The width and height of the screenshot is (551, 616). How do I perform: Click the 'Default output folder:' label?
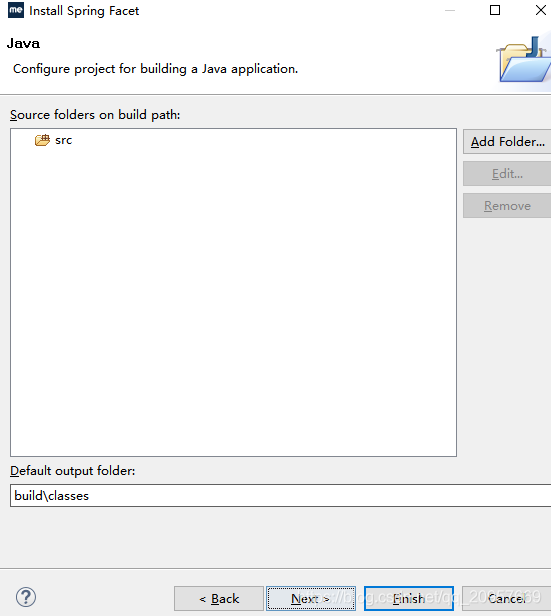pyautogui.click(x=73, y=471)
